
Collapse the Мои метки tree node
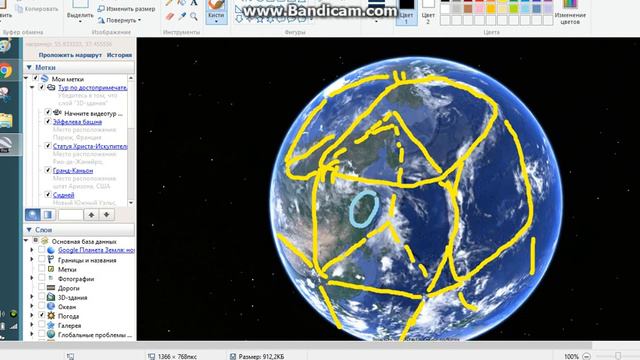pyautogui.click(x=27, y=78)
